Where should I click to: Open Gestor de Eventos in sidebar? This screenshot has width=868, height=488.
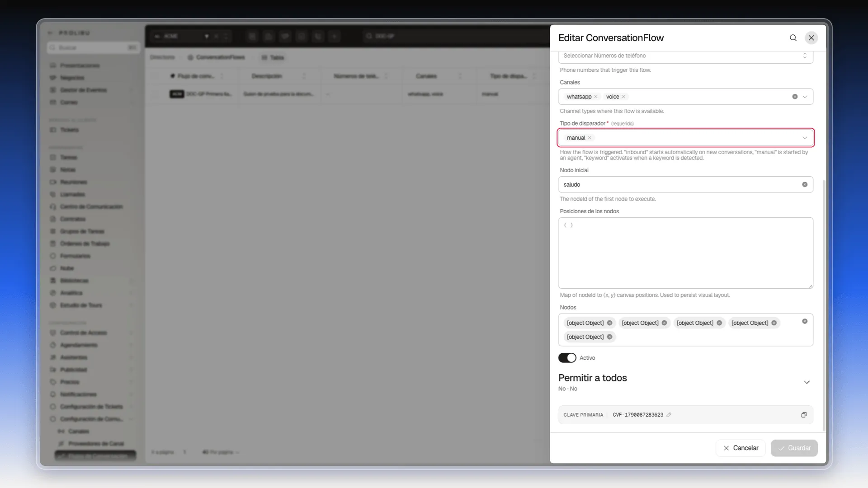84,90
